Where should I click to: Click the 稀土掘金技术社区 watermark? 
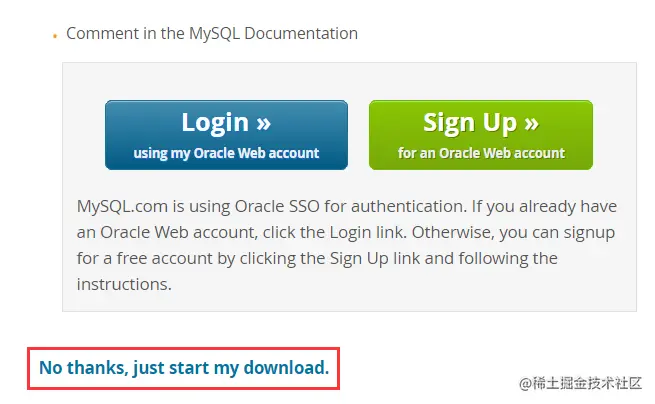click(587, 383)
